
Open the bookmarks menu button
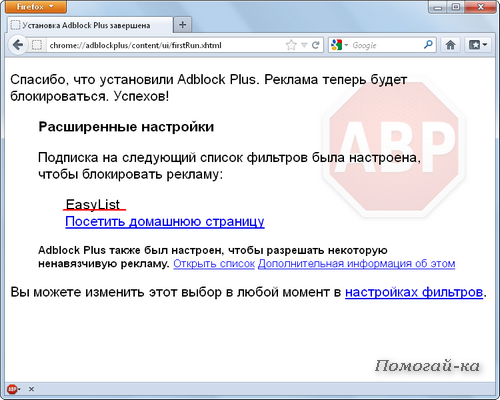point(478,45)
